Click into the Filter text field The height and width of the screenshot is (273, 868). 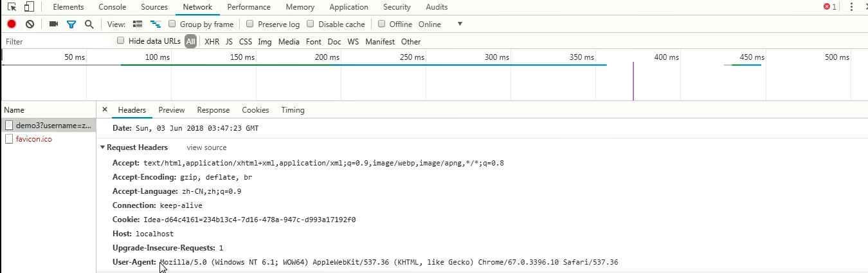(57, 41)
